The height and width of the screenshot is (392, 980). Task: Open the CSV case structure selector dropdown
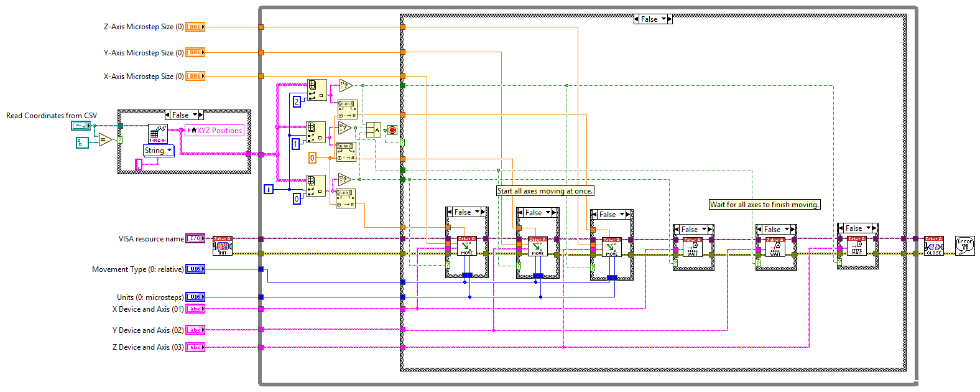[195, 115]
